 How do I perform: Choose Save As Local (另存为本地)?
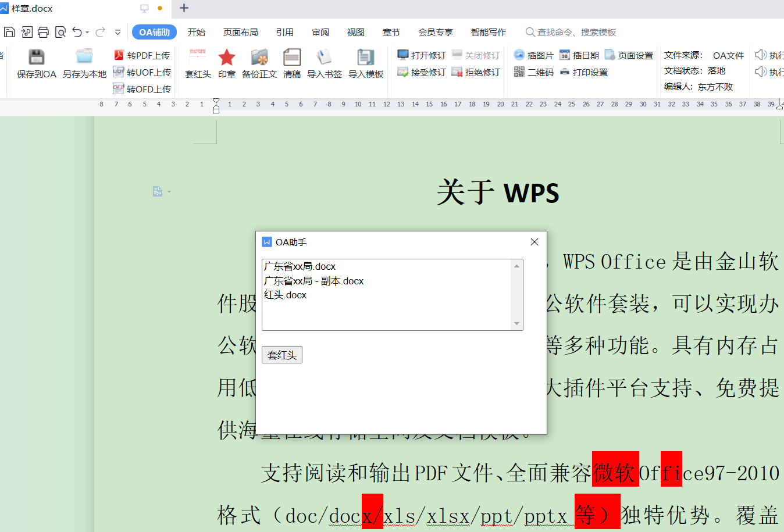[84, 64]
